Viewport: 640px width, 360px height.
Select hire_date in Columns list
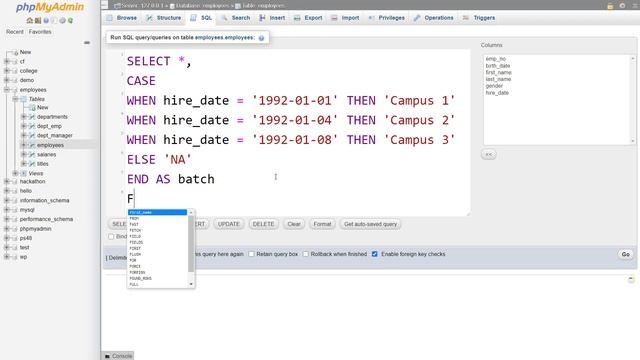(x=497, y=93)
